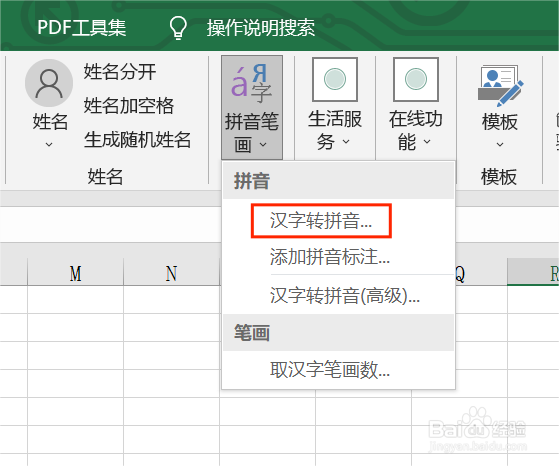Expand the 模板 dropdown chevron
559x466 pixels.
point(500,144)
